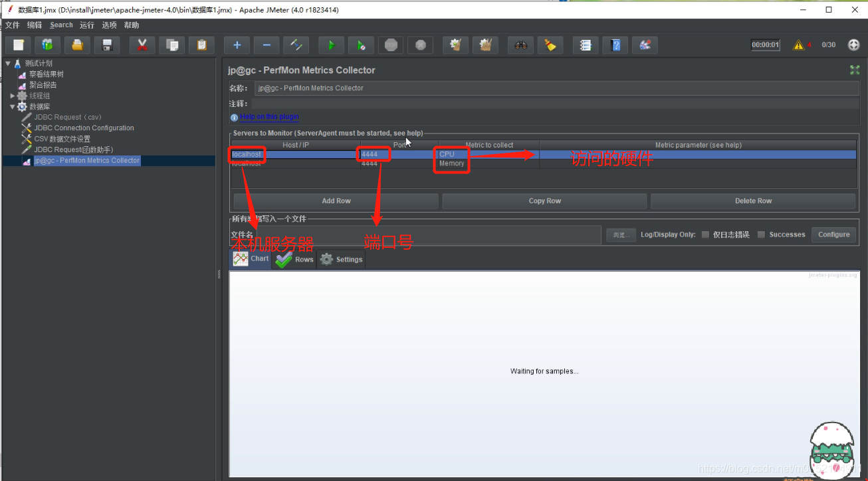This screenshot has height=481, width=868.
Task: Click the Paste clipboard icon
Action: (201, 45)
